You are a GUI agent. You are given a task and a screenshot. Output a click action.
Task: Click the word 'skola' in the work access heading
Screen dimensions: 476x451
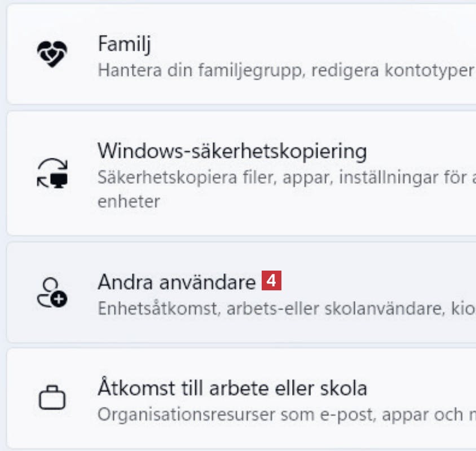pos(345,388)
